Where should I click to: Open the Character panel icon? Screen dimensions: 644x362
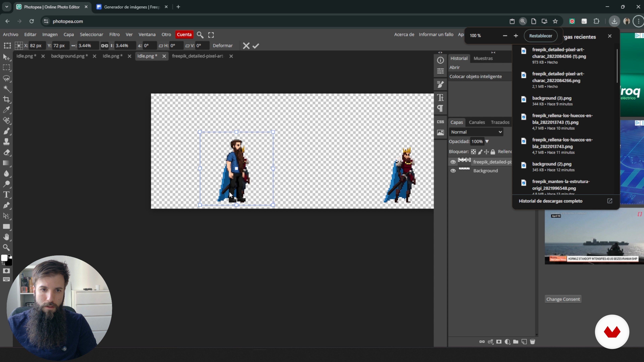click(441, 97)
